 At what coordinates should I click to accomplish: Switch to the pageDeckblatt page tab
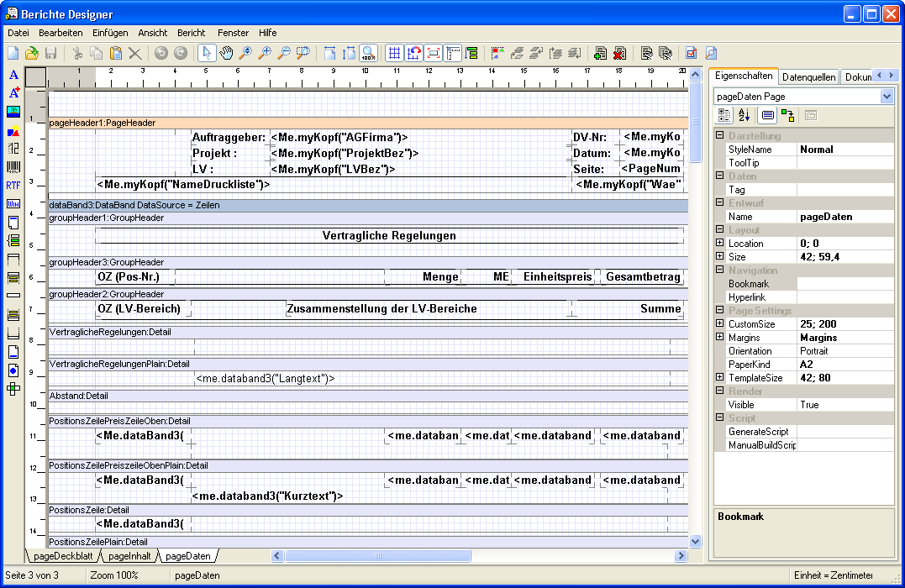63,556
